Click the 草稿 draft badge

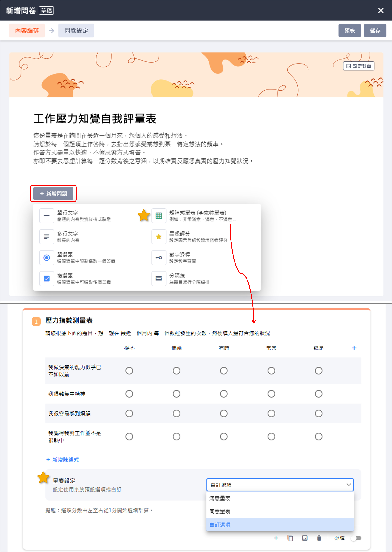click(46, 11)
